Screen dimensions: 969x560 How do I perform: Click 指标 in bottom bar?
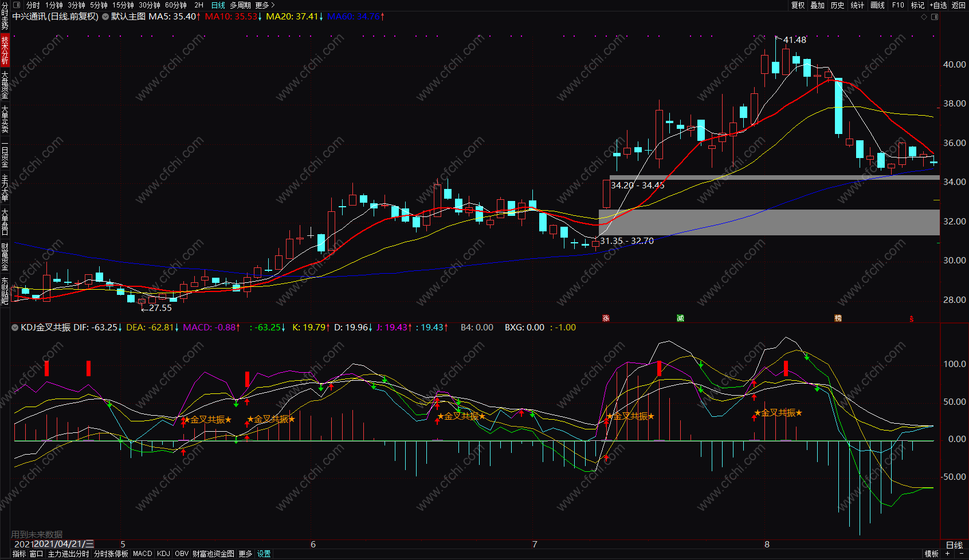pyautogui.click(x=19, y=554)
